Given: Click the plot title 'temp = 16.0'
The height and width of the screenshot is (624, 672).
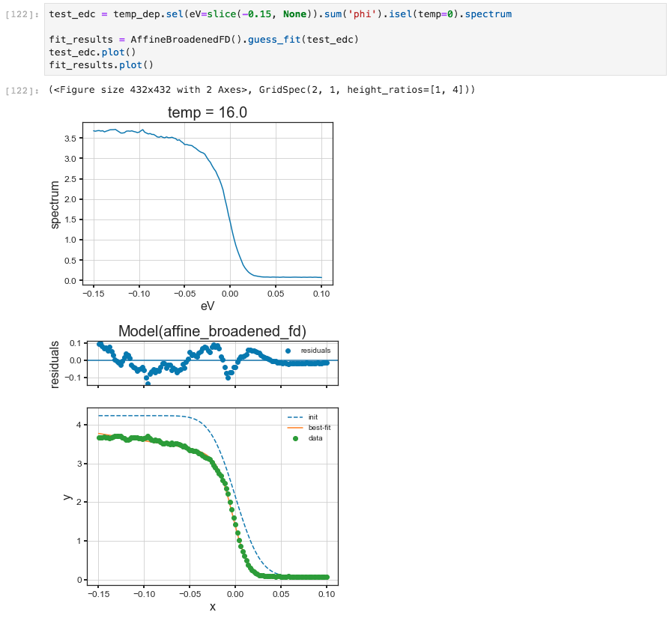Looking at the screenshot, I should click(x=208, y=112).
